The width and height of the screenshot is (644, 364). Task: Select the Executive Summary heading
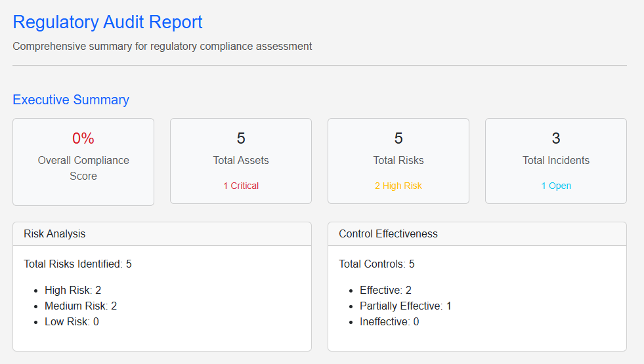pyautogui.click(x=71, y=100)
